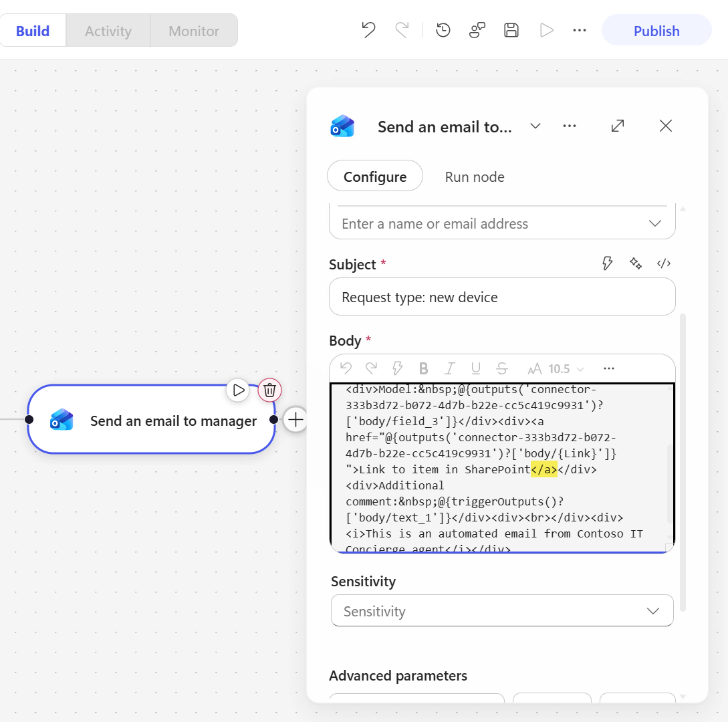Click the panel's vertical scrollbar

click(x=683, y=462)
